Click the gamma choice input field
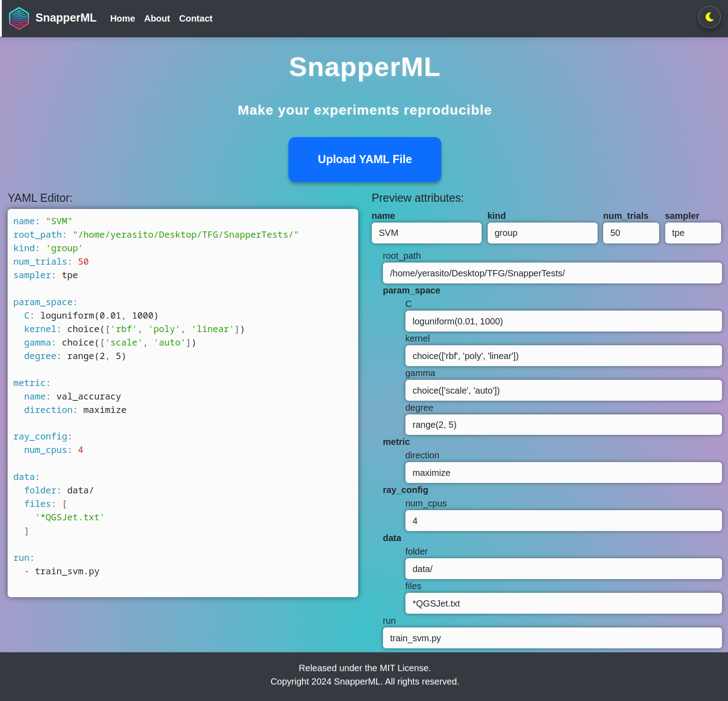The width and height of the screenshot is (728, 701). pyautogui.click(x=564, y=390)
